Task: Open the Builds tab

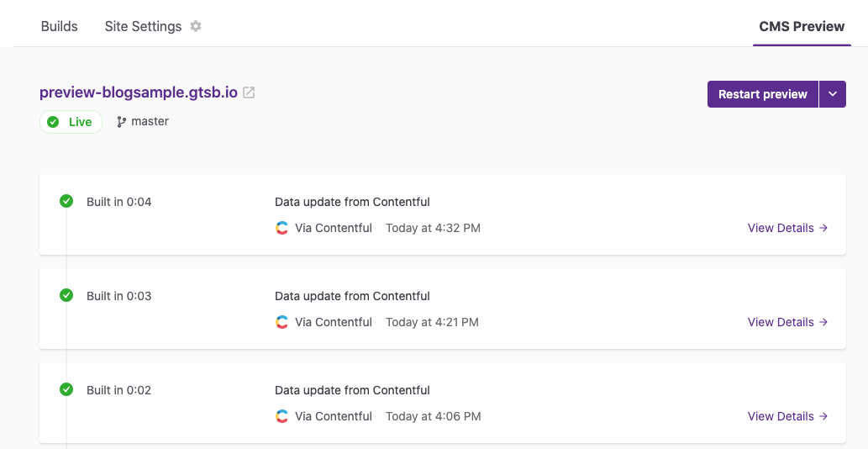Action: click(x=59, y=26)
